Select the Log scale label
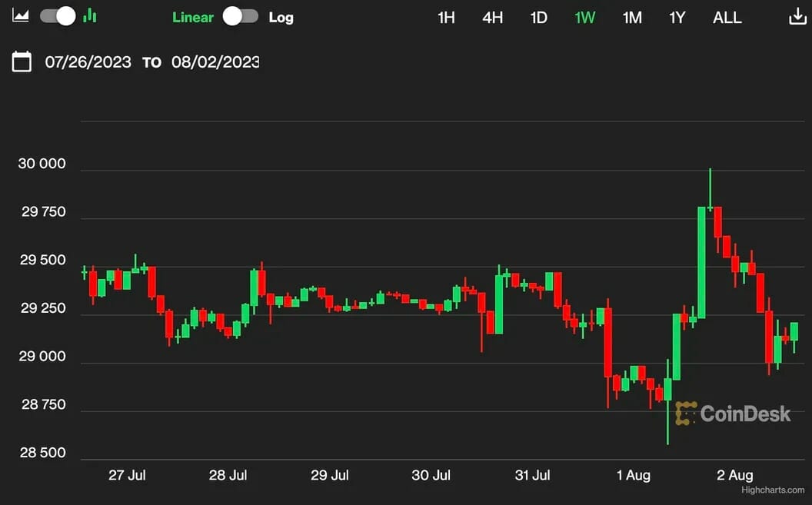812x505 pixels. pos(281,17)
